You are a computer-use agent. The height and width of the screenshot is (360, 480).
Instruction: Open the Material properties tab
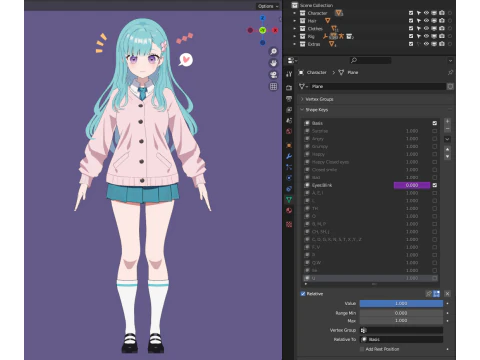click(289, 210)
